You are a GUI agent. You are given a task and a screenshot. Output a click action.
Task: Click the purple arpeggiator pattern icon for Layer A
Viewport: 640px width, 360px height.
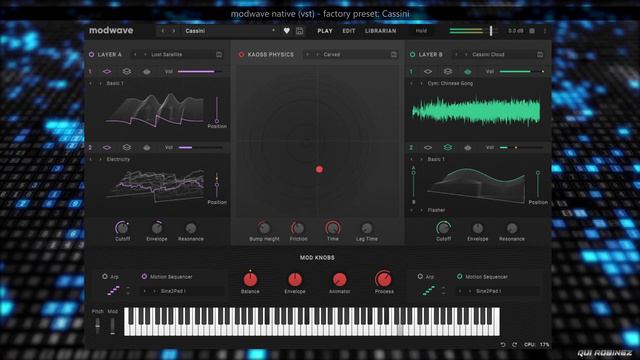(113, 290)
